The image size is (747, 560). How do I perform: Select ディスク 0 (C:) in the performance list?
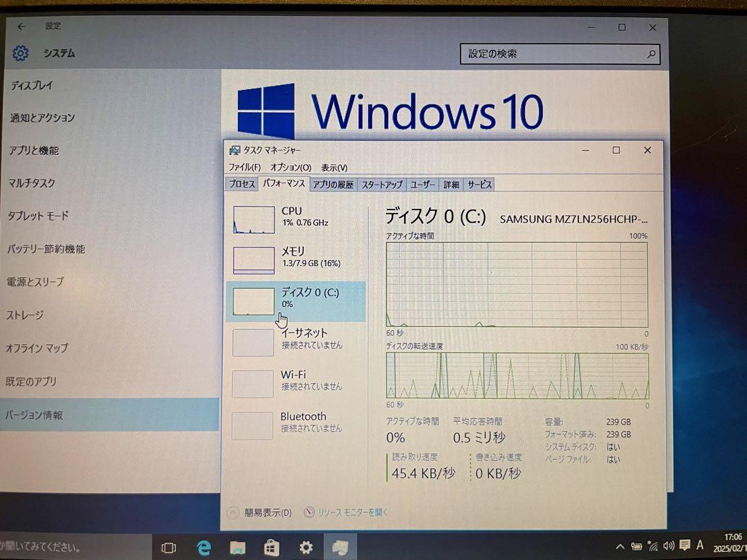click(296, 301)
